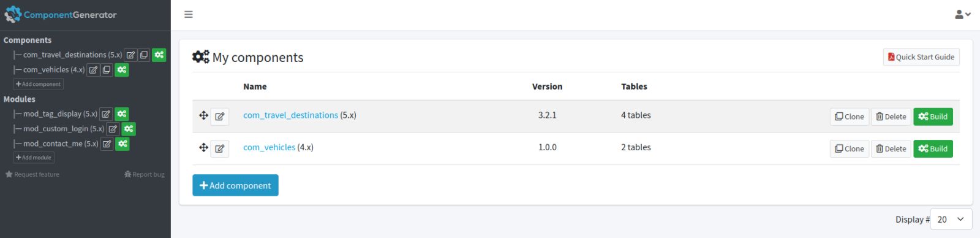980x238 pixels.
Task: Select com_vehicles (4.x) in sidebar tree
Action: pyautogui.click(x=54, y=70)
